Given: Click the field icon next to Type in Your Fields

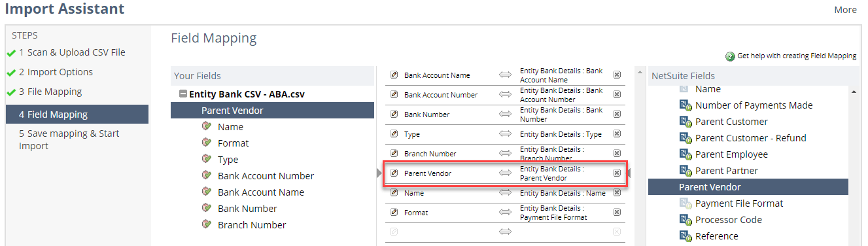Looking at the screenshot, I should click(207, 159).
